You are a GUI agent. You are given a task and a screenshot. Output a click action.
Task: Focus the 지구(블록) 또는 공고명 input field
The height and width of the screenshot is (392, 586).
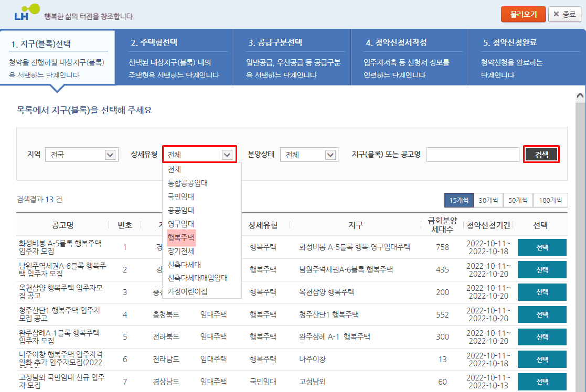coord(472,155)
